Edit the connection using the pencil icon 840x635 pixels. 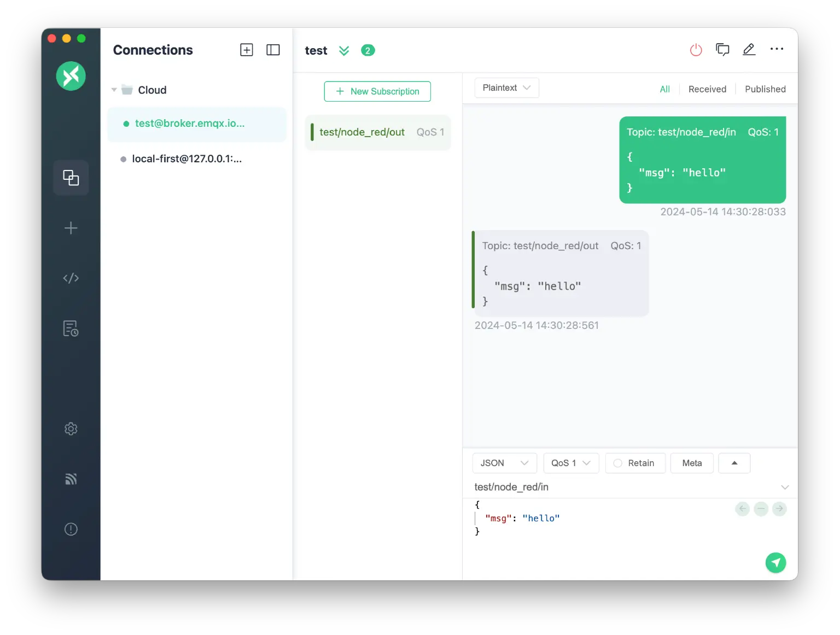[x=749, y=49]
